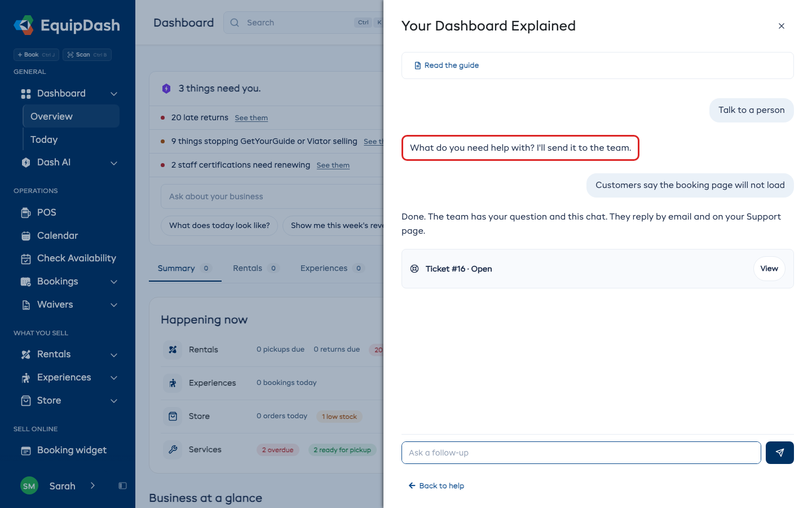Collapse the Dashboard menu chevron
The width and height of the screenshot is (812, 508).
pyautogui.click(x=114, y=94)
